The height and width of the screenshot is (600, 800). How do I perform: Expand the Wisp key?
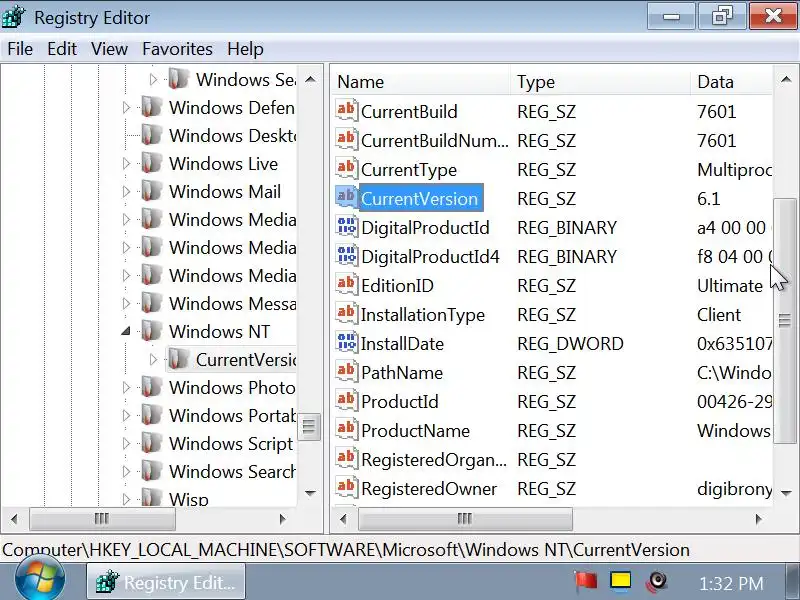(x=126, y=498)
